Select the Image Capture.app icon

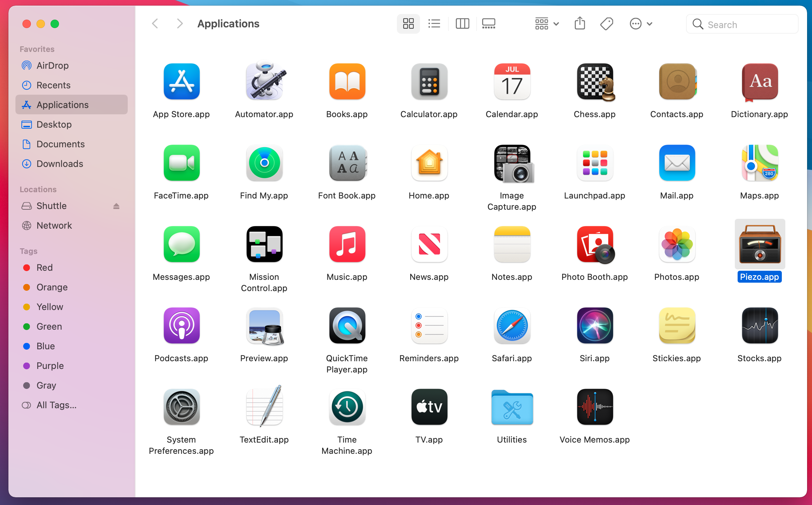[513, 163]
